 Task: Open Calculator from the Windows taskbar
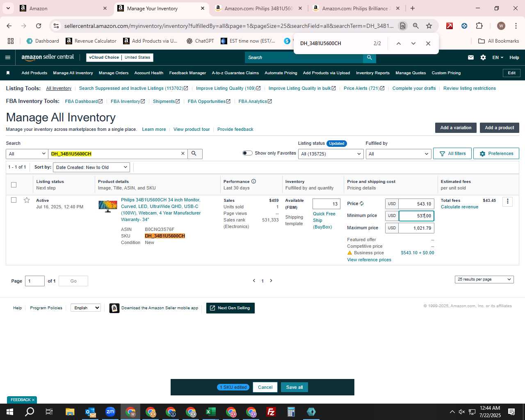coord(291,412)
